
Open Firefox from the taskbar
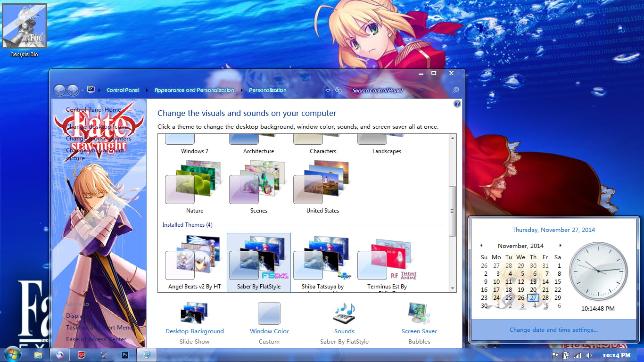[60, 354]
